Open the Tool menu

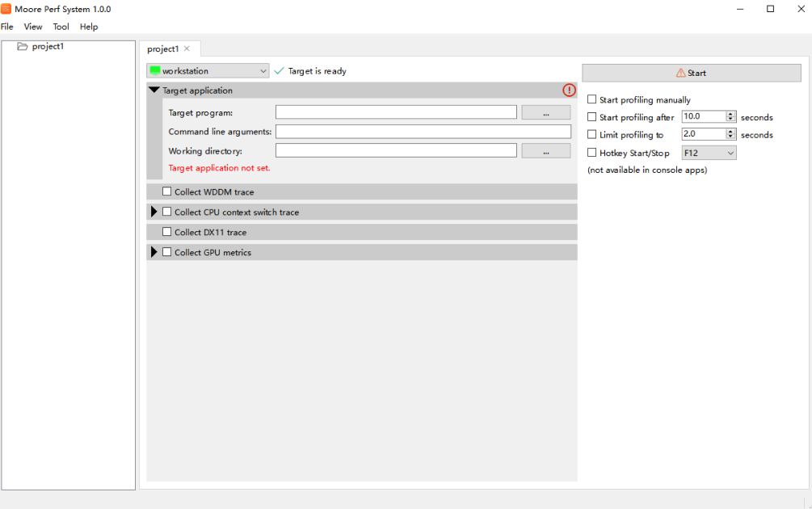(x=61, y=27)
